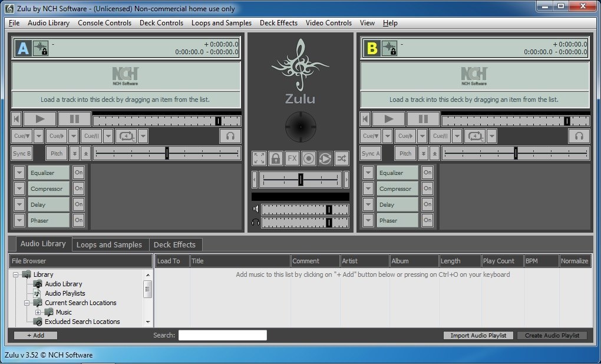Image resolution: width=601 pixels, height=364 pixels.
Task: Click the fullscreen arrows icon in center panel
Action: [x=259, y=158]
